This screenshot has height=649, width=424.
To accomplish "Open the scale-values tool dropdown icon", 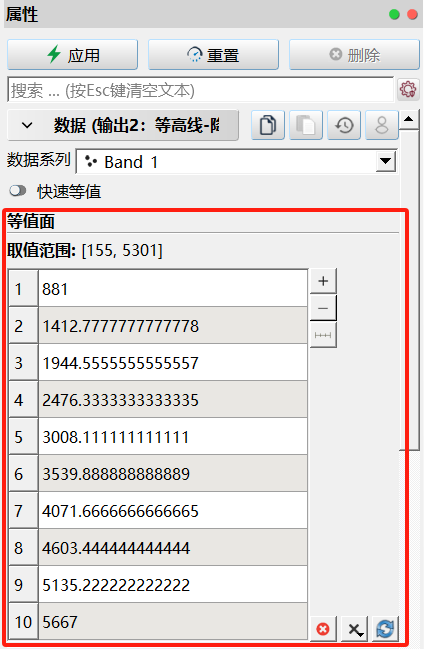I will pos(354,629).
